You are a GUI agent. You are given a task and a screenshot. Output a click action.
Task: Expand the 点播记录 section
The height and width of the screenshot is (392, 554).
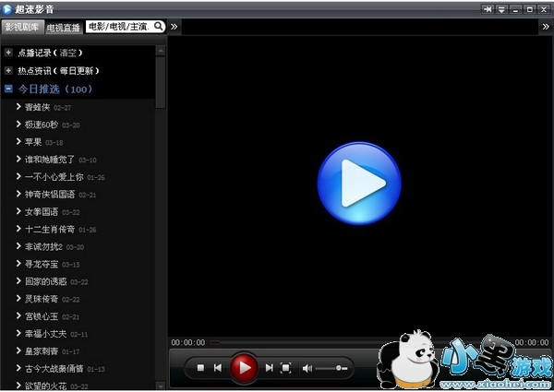click(x=8, y=53)
